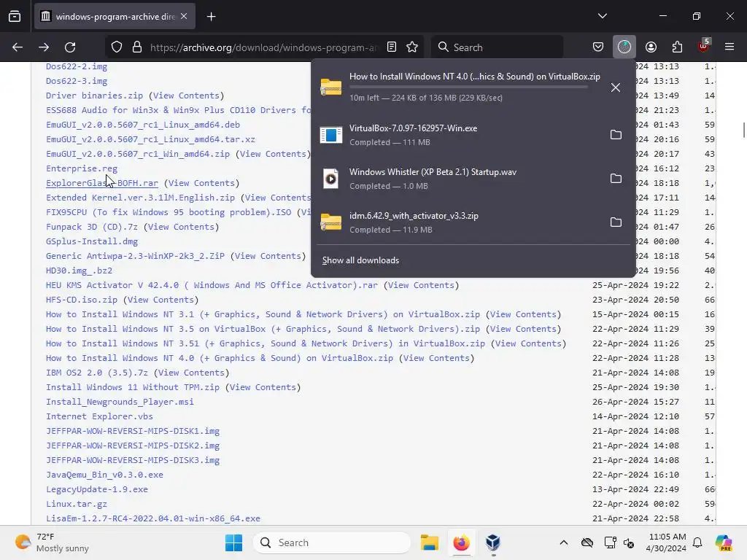This screenshot has height=560, width=747.
Task: Open a new browser tab
Action: pos(211,17)
